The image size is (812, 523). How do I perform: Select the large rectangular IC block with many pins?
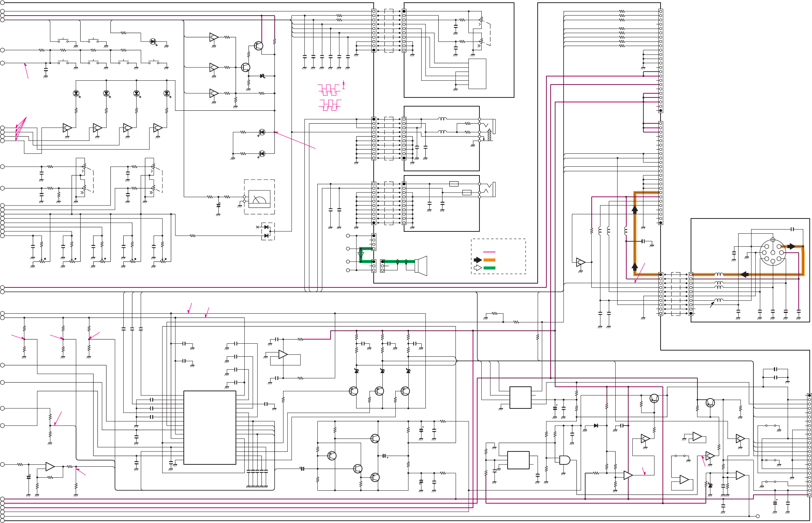pos(210,427)
